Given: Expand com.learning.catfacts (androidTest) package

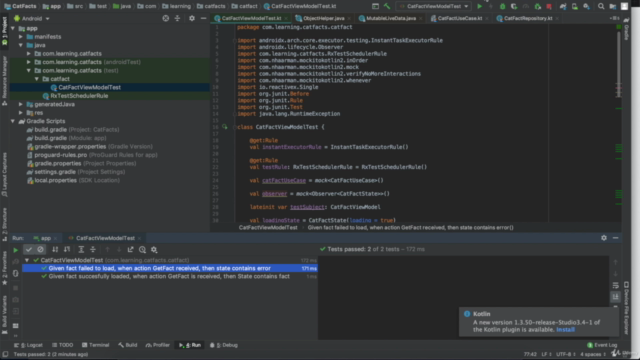Looking at the screenshot, I should click(29, 62).
